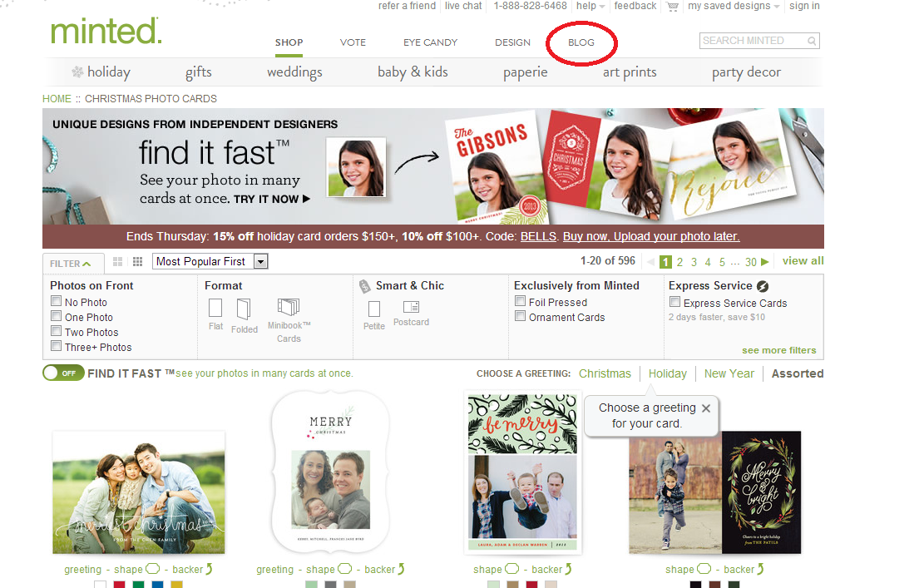
Task: Go to next page arrow
Action: click(765, 262)
